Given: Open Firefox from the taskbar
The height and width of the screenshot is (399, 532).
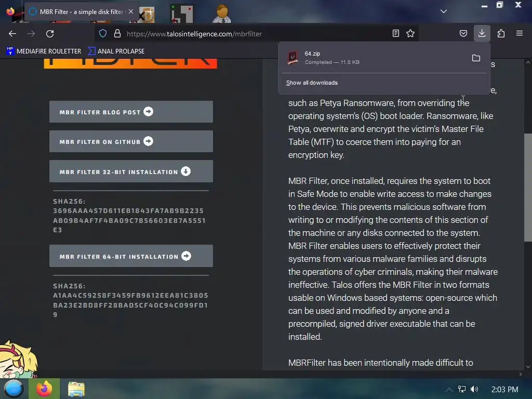Looking at the screenshot, I should pos(44,389).
